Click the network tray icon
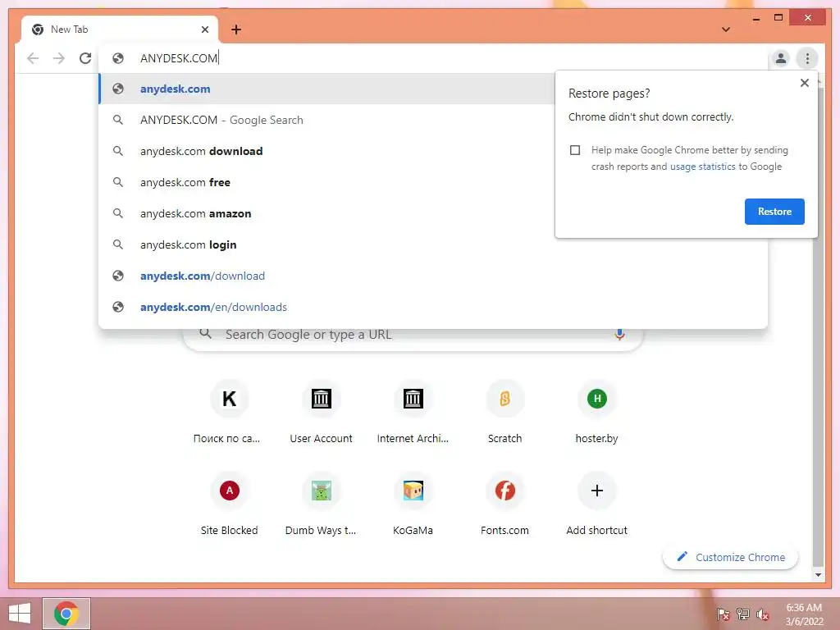Viewport: 840px width, 630px height. (x=742, y=614)
